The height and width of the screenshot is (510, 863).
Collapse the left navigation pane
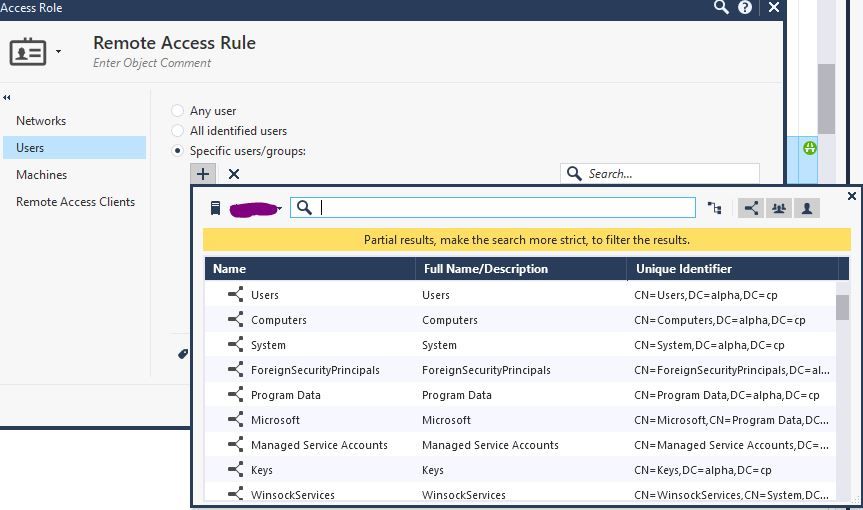[x=7, y=97]
